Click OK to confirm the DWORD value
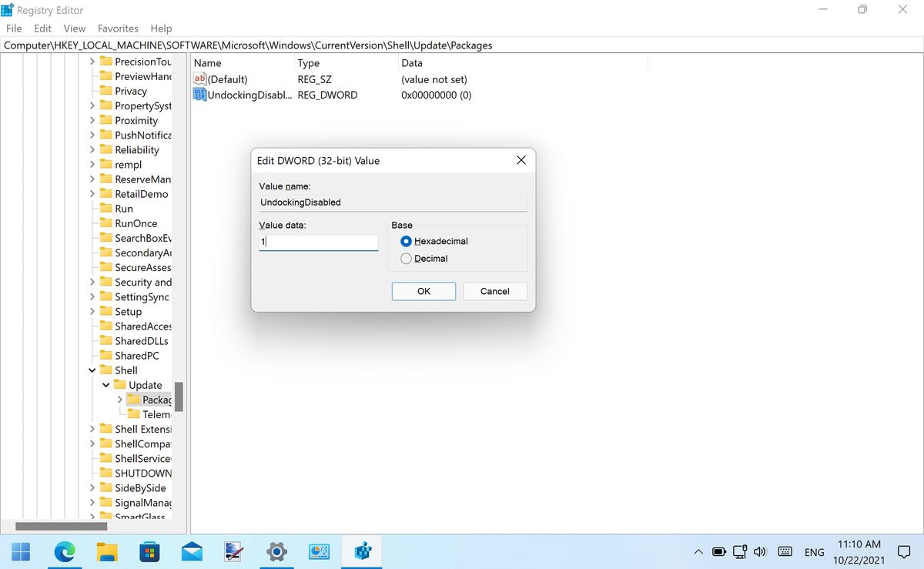This screenshot has width=924, height=569. 423,291
